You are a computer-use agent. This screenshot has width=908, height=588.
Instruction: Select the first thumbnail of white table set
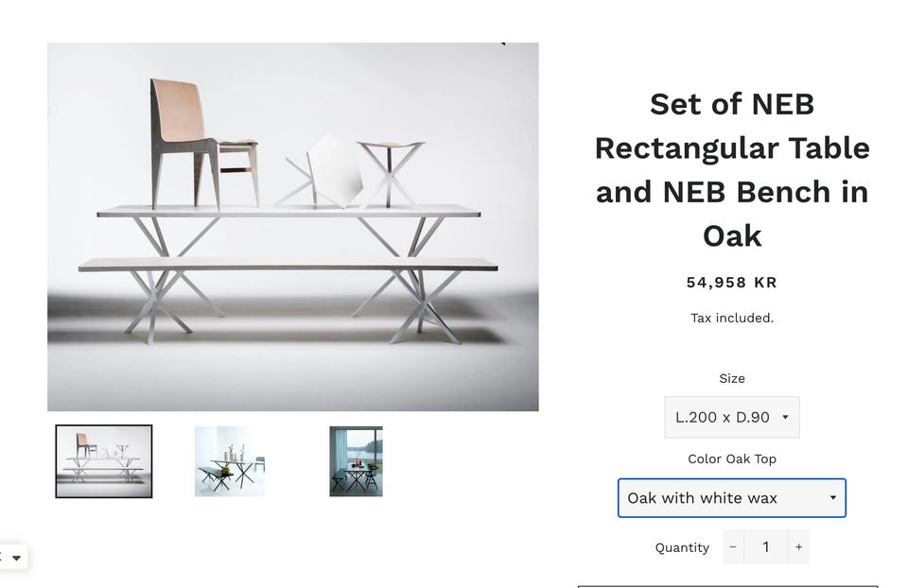(104, 461)
